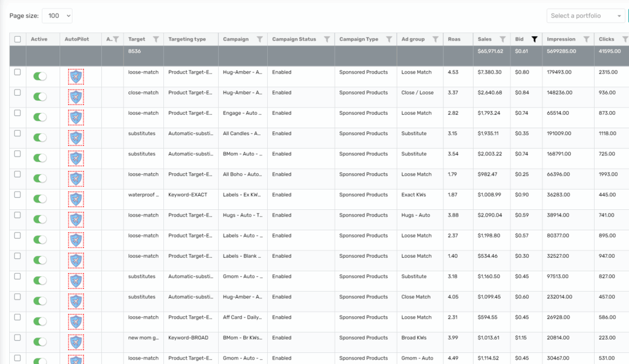Click AutoPilot shield icon for $1,160.50 sales row

tap(76, 281)
